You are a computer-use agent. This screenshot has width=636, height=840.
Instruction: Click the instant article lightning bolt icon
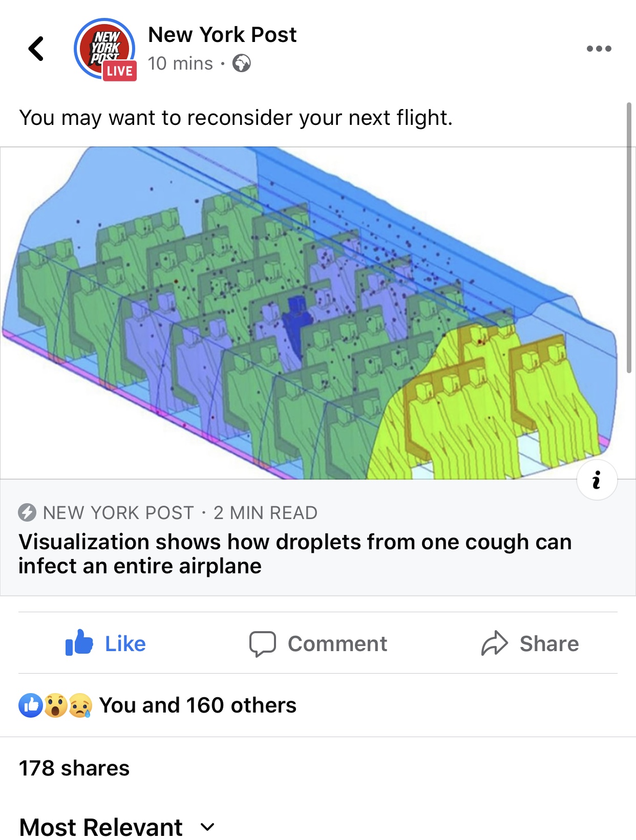coord(27,512)
